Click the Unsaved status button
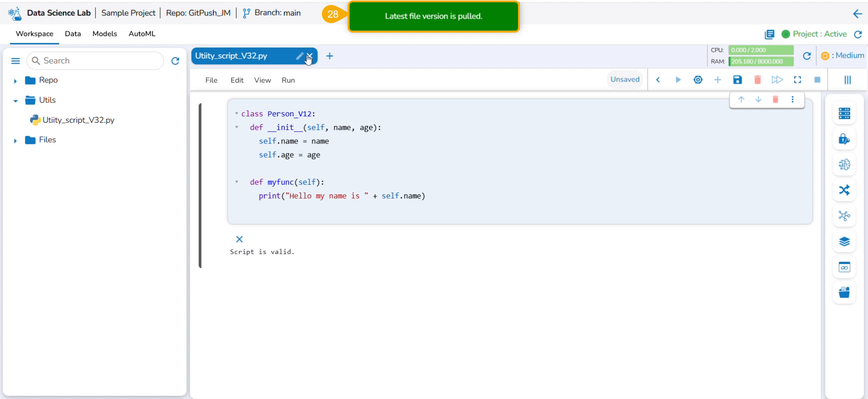 [624, 80]
